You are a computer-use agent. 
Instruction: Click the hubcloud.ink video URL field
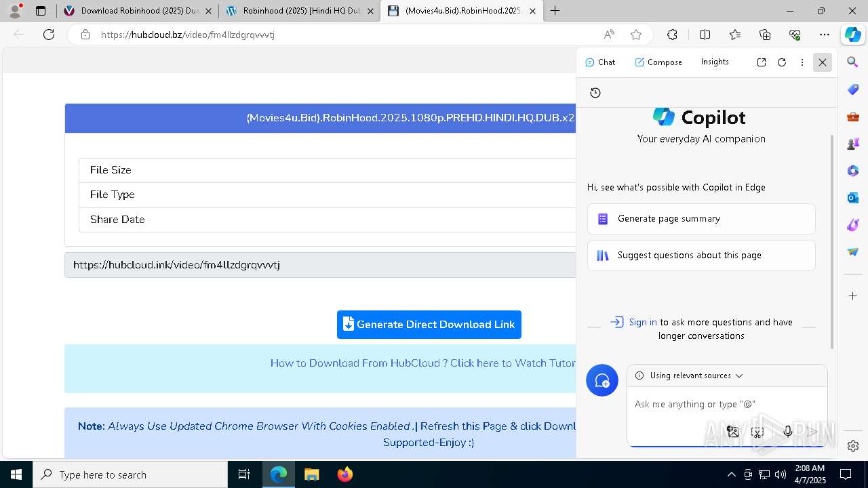[320, 265]
